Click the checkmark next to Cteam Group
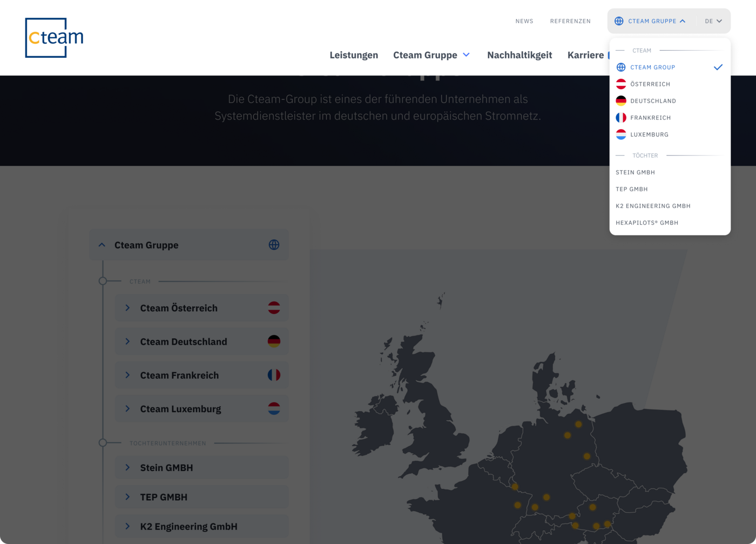Viewport: 756px width, 544px height. [x=718, y=68]
